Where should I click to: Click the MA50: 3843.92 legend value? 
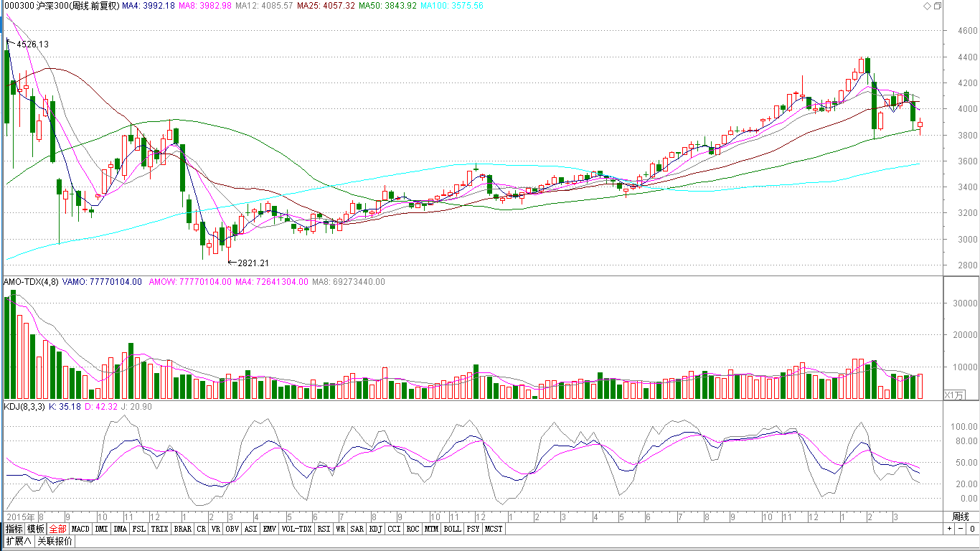tap(388, 6)
